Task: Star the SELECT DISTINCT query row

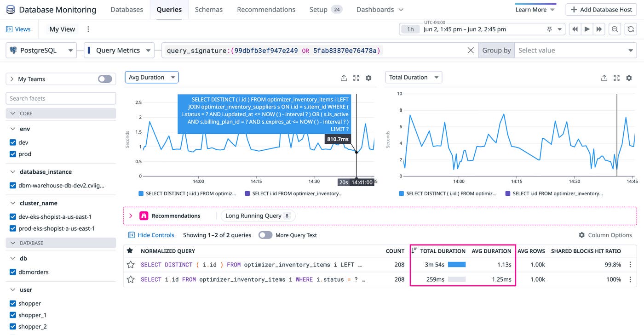Action: pos(131,265)
